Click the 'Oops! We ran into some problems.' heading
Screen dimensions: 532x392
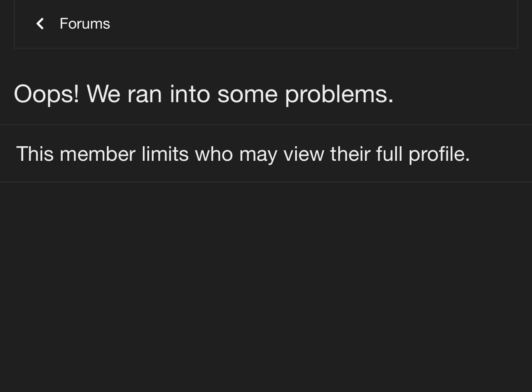pos(203,94)
